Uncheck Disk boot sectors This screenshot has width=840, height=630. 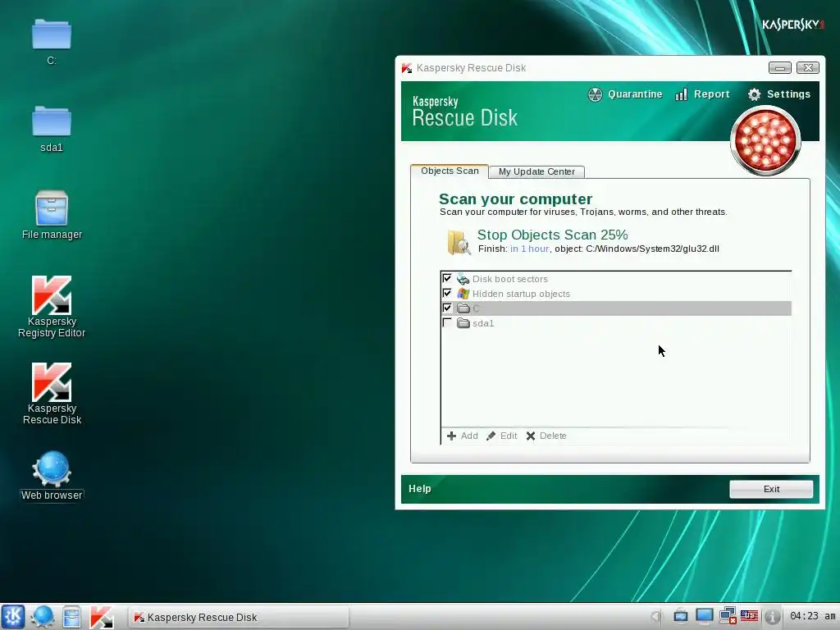point(447,279)
